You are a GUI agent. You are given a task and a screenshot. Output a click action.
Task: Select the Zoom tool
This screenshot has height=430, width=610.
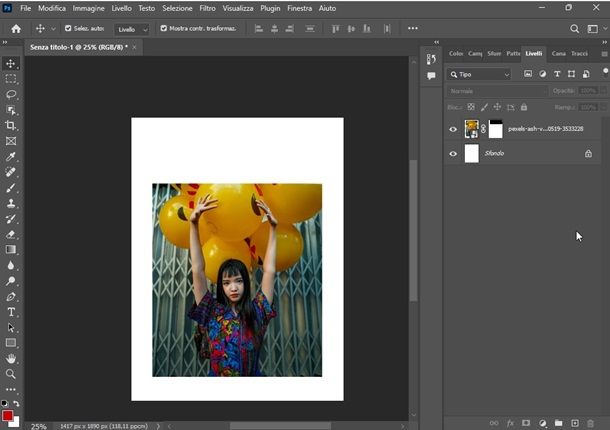point(11,374)
